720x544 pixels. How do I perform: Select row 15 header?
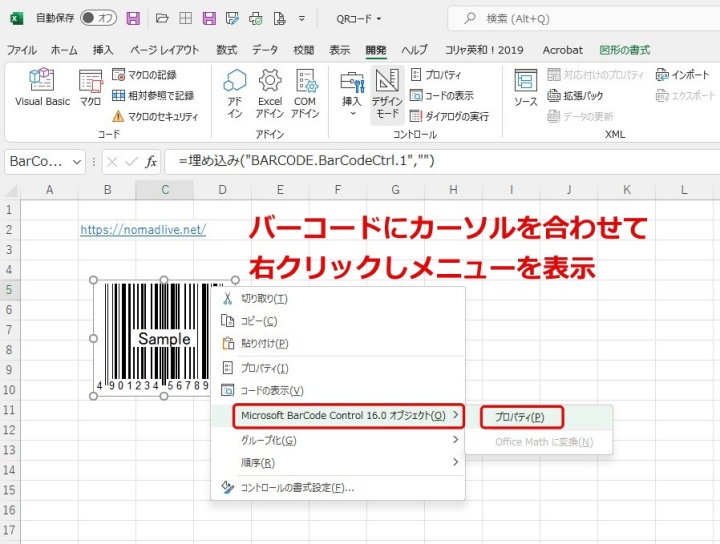[x=9, y=490]
